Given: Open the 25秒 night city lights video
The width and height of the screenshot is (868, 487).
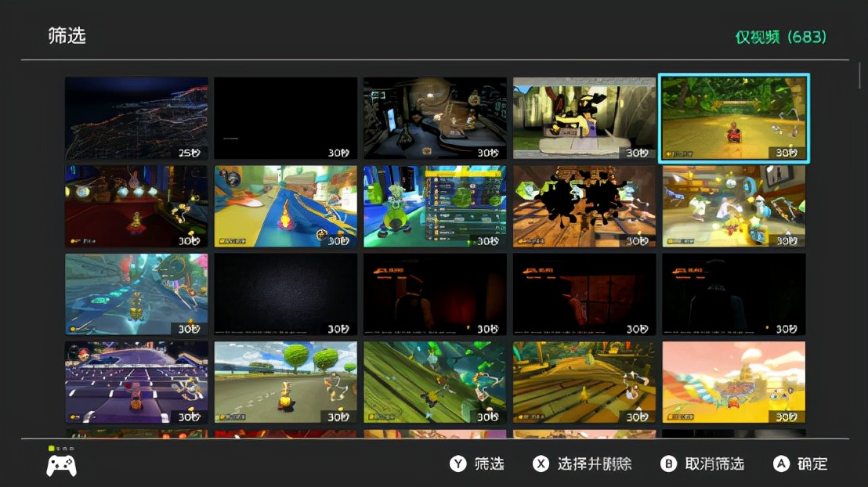Looking at the screenshot, I should coord(137,118).
